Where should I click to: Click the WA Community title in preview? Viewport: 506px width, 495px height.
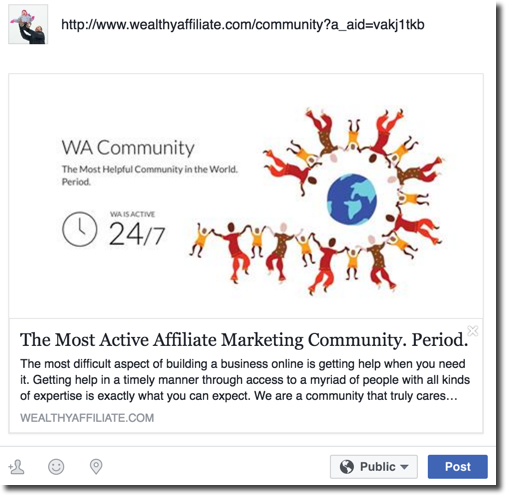128,148
